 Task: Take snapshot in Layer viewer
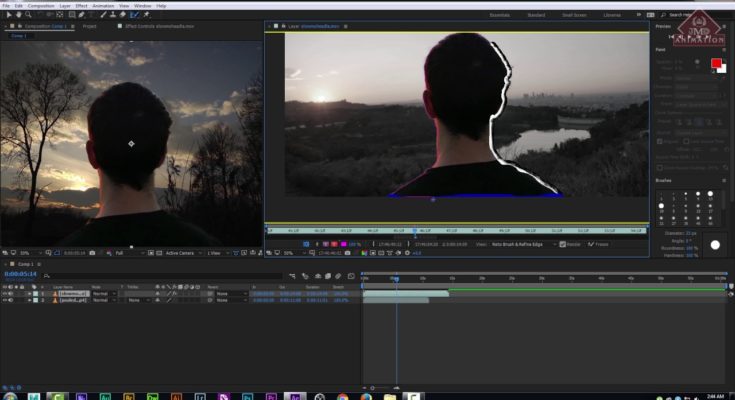347,253
